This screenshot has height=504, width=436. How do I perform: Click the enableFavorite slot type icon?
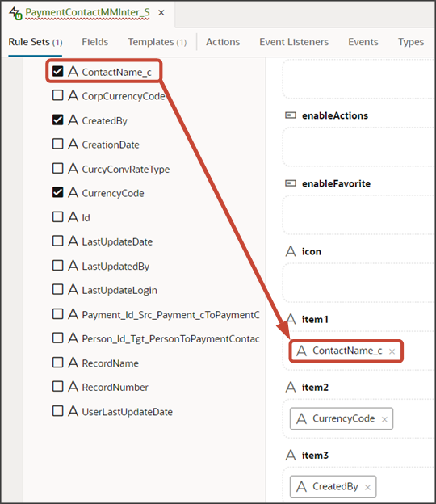[291, 183]
